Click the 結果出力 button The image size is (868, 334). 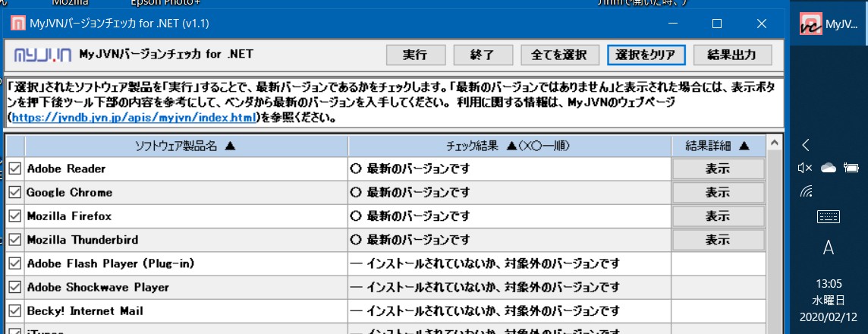[x=732, y=55]
